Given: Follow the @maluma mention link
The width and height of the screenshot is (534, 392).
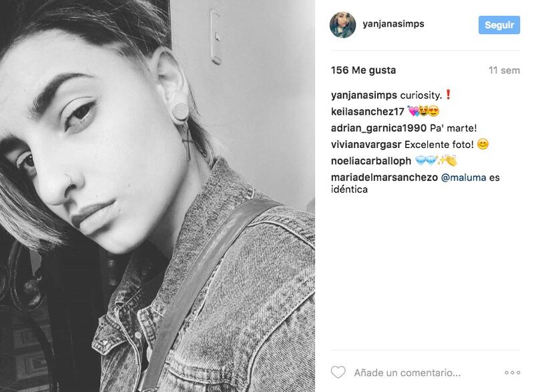Looking at the screenshot, I should pos(463,177).
